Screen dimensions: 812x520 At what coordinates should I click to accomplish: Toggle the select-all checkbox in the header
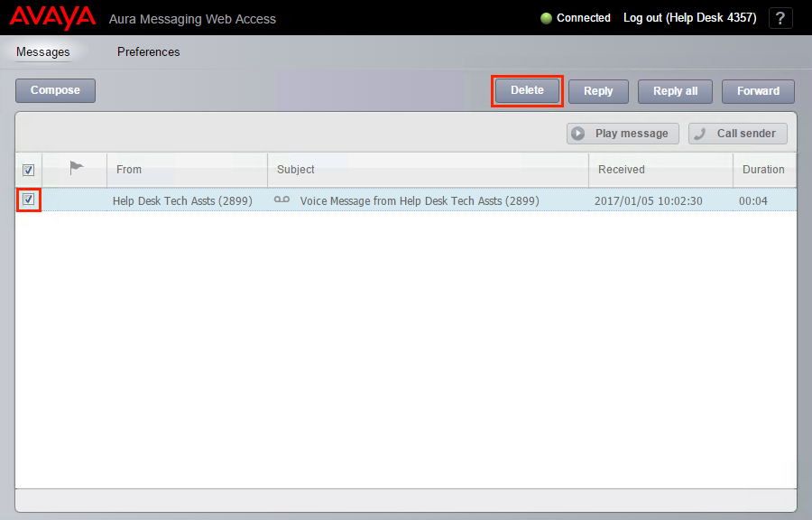coord(28,170)
